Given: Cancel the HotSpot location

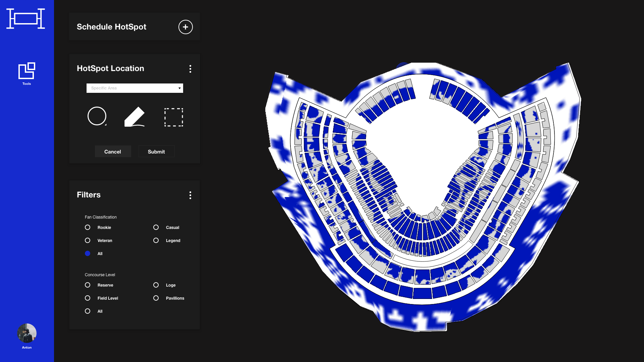Looking at the screenshot, I should click(x=113, y=152).
